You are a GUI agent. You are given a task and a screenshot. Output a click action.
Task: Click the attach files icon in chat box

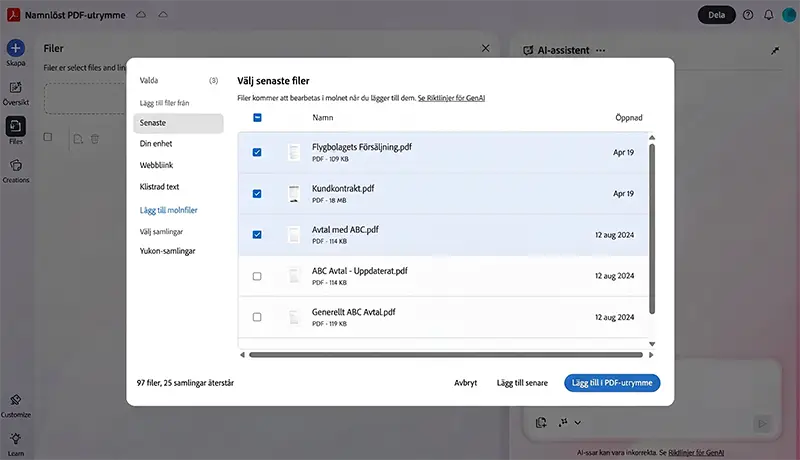point(541,422)
